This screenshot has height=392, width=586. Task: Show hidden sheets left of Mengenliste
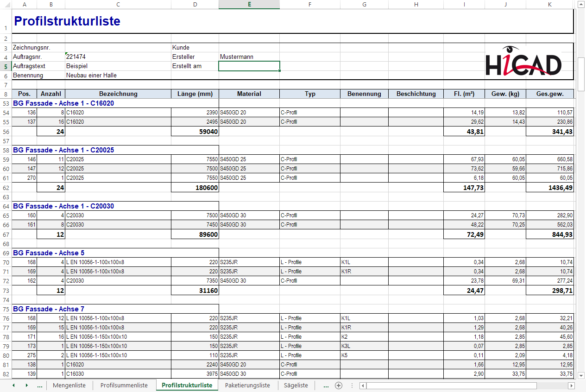click(x=39, y=386)
